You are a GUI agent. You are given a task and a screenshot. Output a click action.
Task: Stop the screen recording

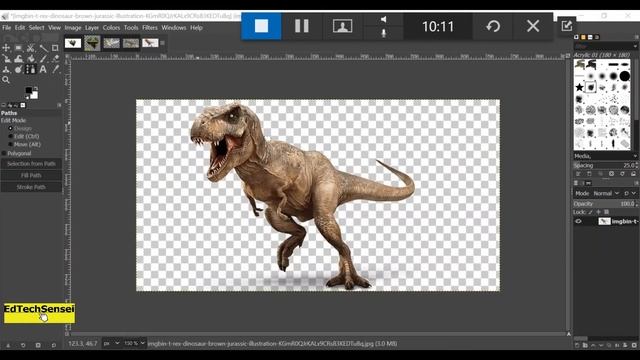(x=261, y=26)
